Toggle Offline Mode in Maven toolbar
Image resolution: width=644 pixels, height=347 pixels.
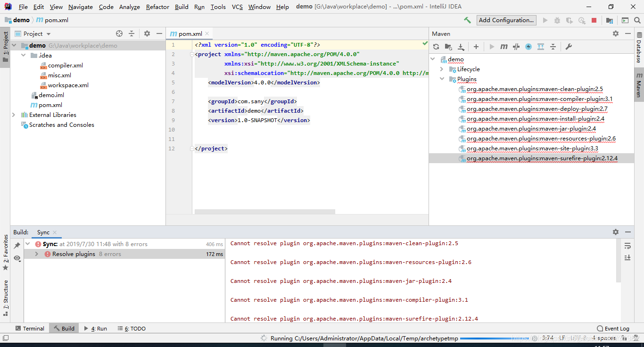(x=516, y=47)
